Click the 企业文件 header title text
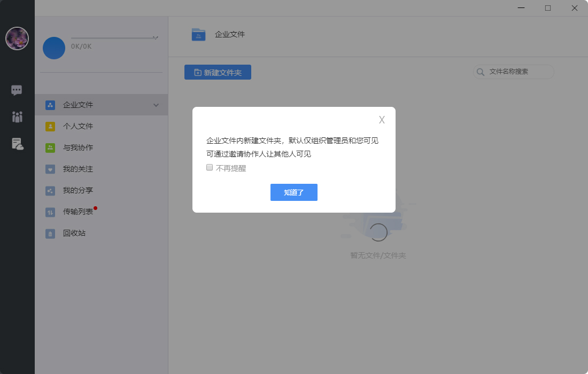The height and width of the screenshot is (374, 588). (230, 35)
